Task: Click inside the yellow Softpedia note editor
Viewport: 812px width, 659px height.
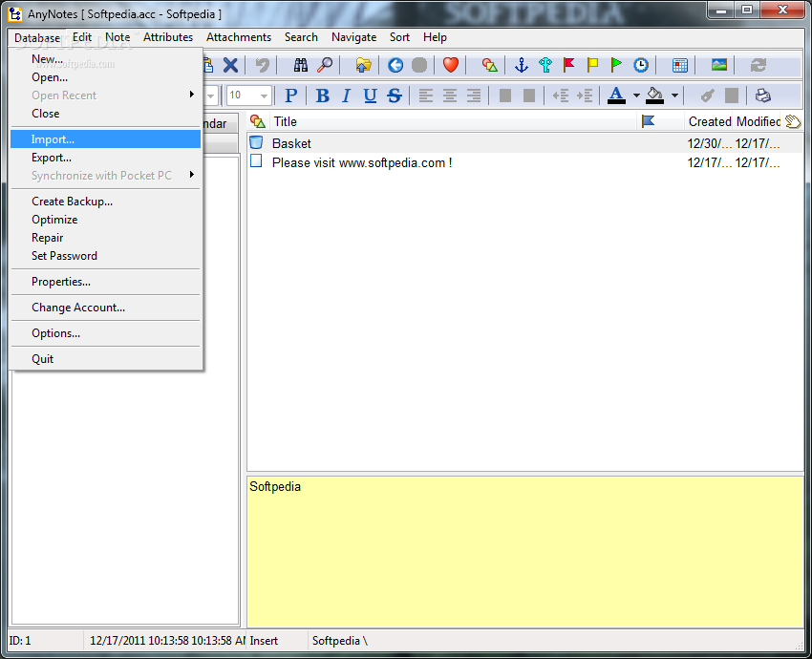Action: [x=525, y=552]
